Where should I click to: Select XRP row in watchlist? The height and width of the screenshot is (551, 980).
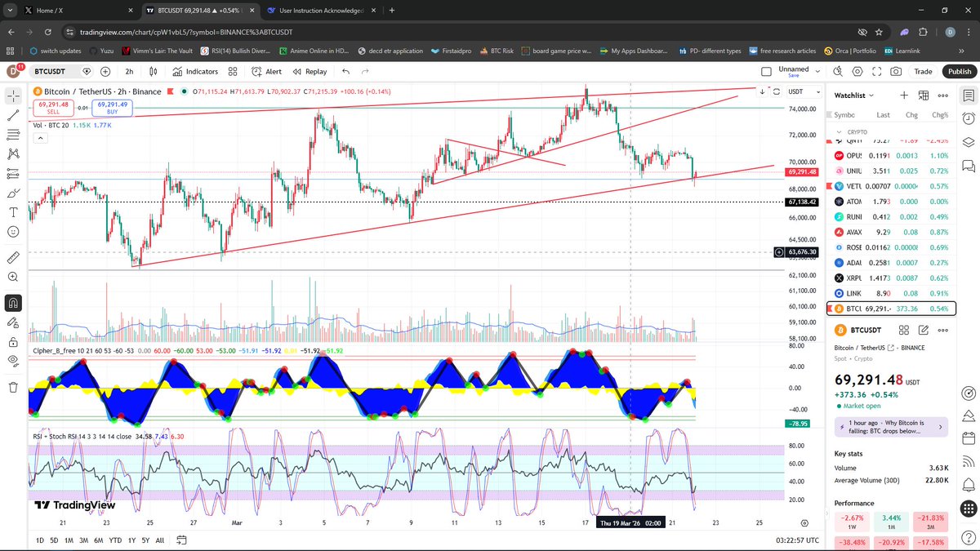(890, 278)
